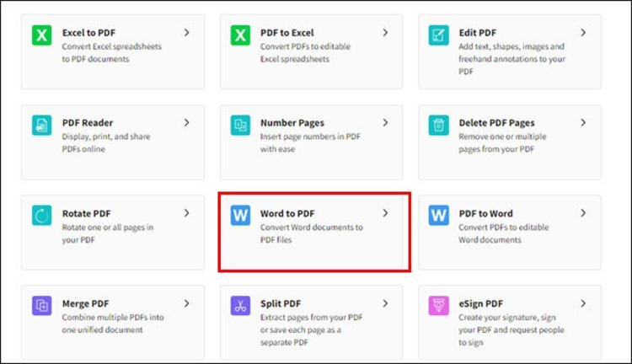Viewport: 632px width, 364px height.
Task: Click the Edit PDF pencil icon
Action: pos(438,35)
